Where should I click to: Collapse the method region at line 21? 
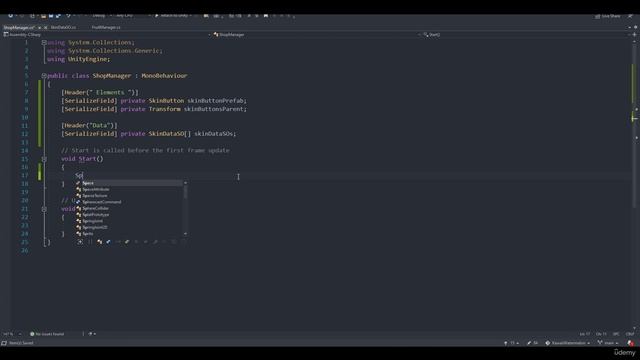(44, 209)
